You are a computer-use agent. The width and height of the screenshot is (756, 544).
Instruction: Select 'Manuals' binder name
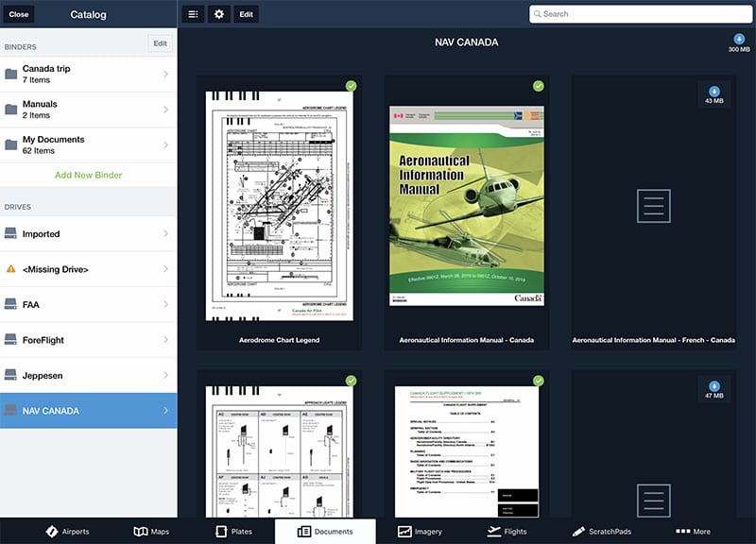(40, 104)
